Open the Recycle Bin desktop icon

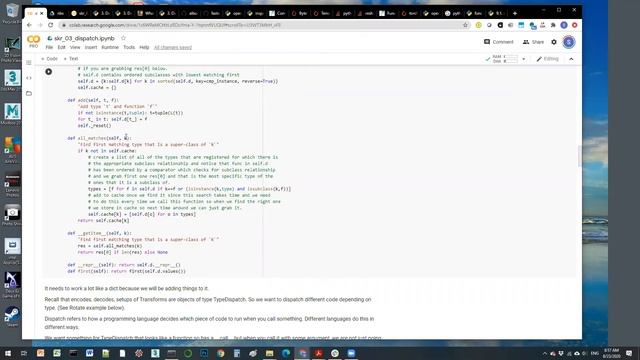coord(12,13)
